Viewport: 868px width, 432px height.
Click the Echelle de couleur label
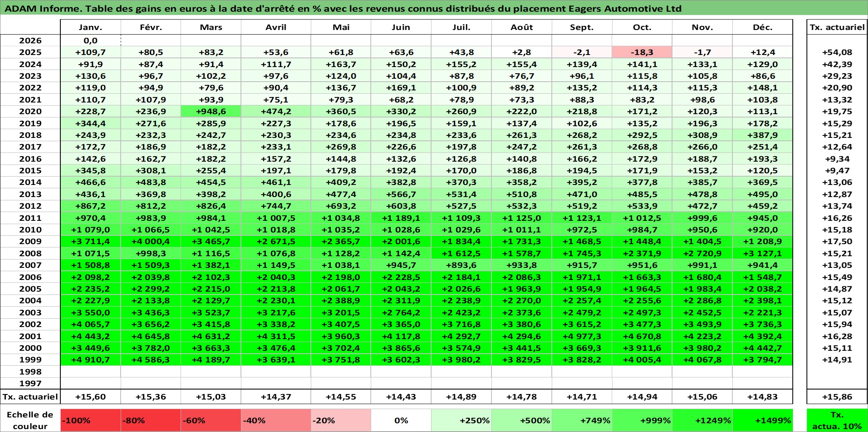click(30, 420)
